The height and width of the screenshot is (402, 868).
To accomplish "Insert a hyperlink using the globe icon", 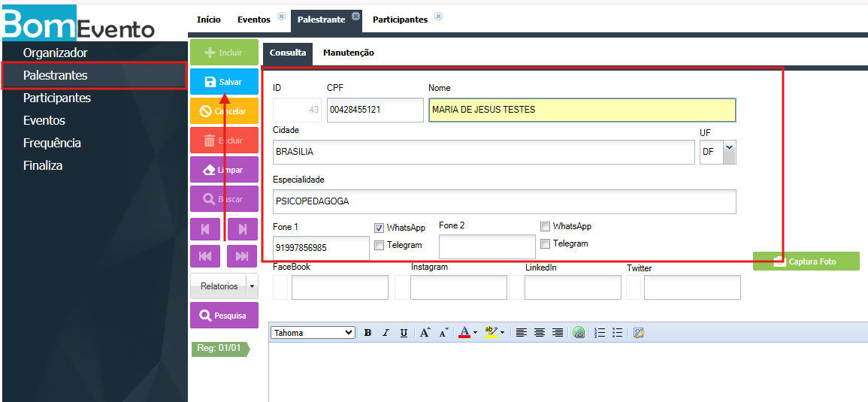I will tap(579, 333).
